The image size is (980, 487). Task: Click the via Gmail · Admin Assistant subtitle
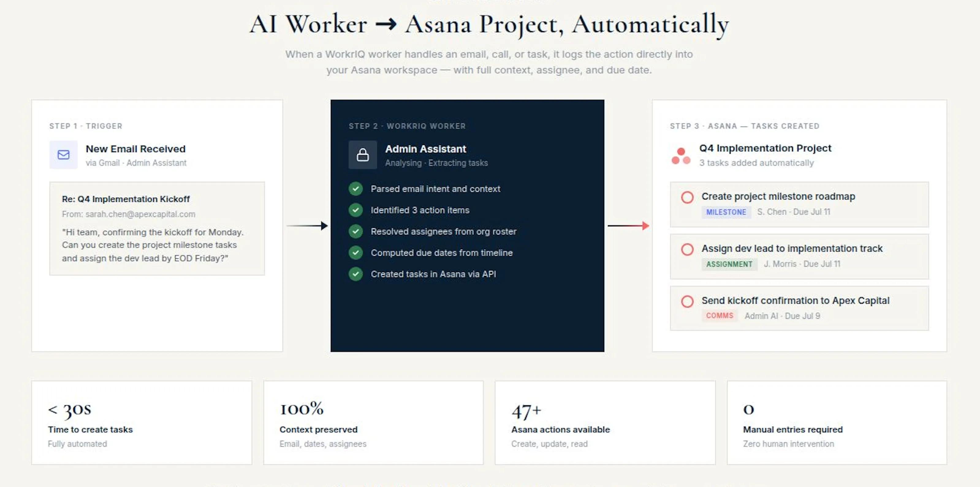(x=136, y=163)
